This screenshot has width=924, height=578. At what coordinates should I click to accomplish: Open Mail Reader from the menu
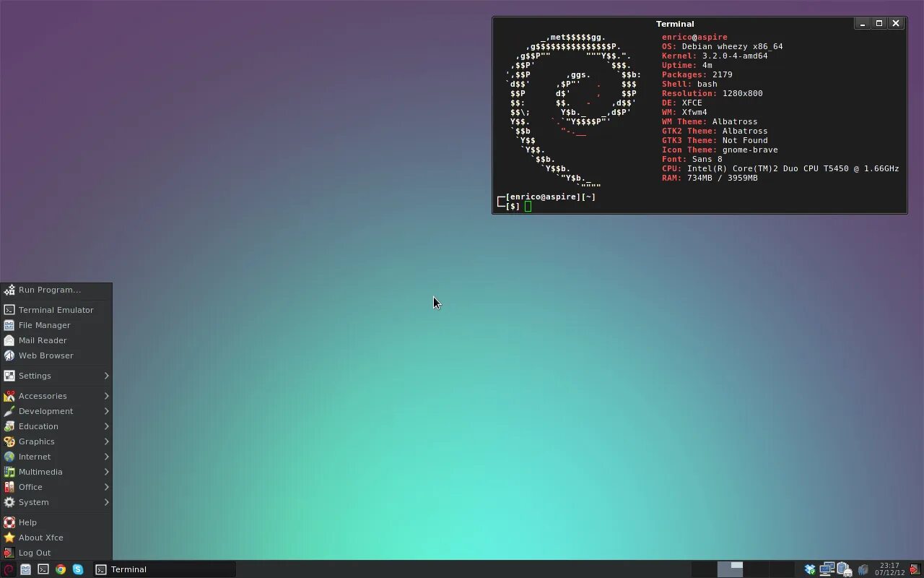tap(56, 340)
